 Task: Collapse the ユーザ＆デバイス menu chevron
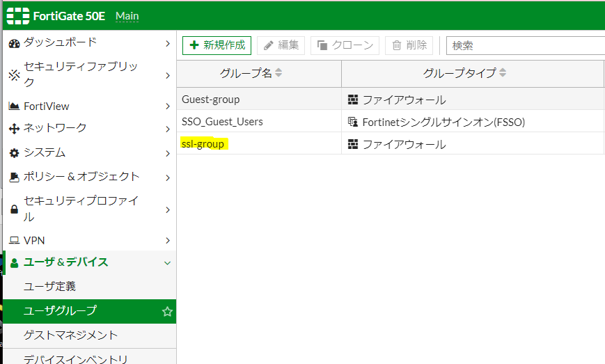[x=168, y=263]
